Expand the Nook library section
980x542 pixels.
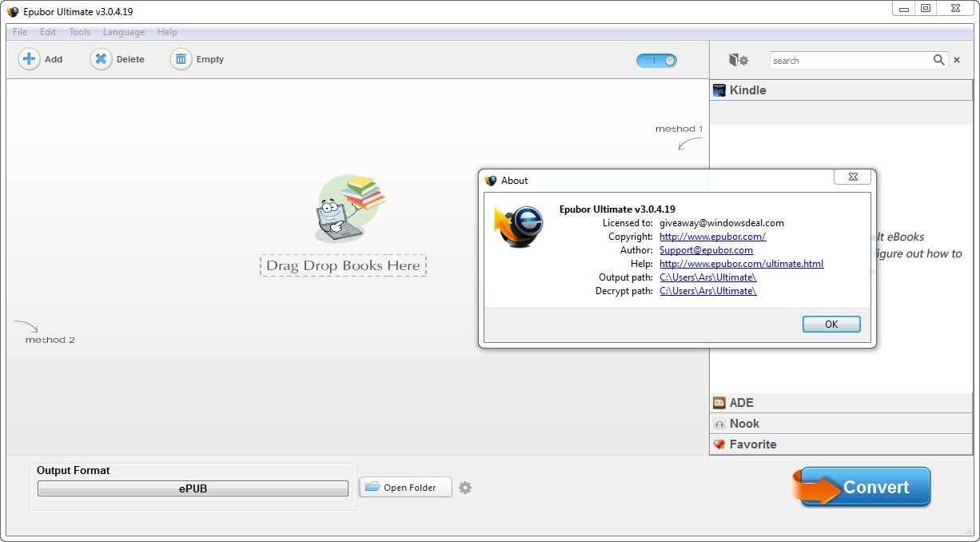841,424
